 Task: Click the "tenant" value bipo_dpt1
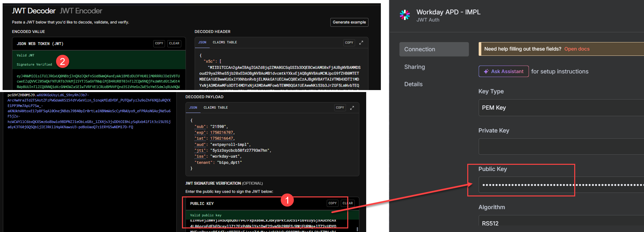coord(230,162)
